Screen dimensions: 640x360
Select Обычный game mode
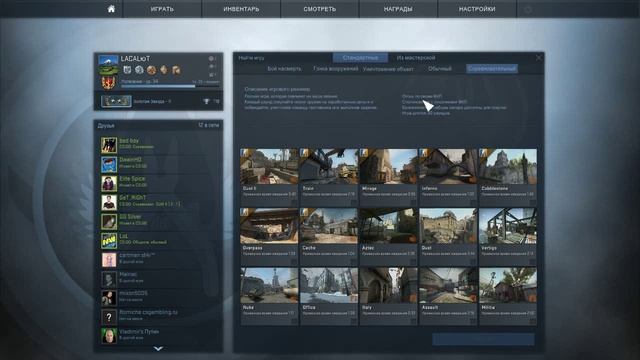pyautogui.click(x=440, y=69)
